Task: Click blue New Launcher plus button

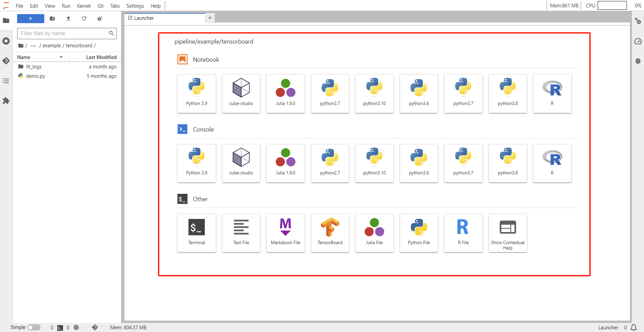Action: (31, 18)
